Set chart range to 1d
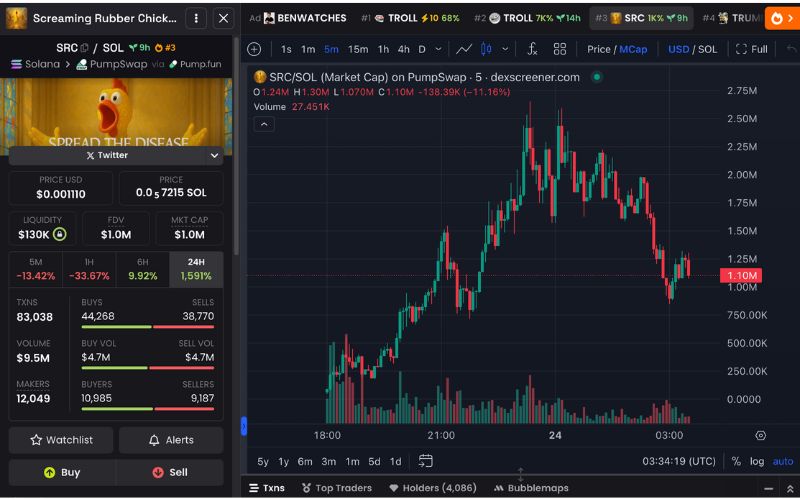800x500 pixels. coord(395,461)
